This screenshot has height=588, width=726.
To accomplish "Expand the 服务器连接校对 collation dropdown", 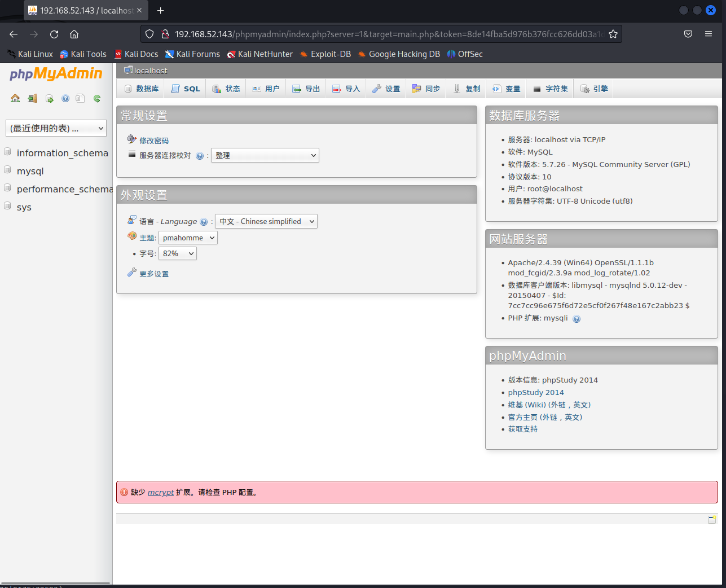I will 265,155.
